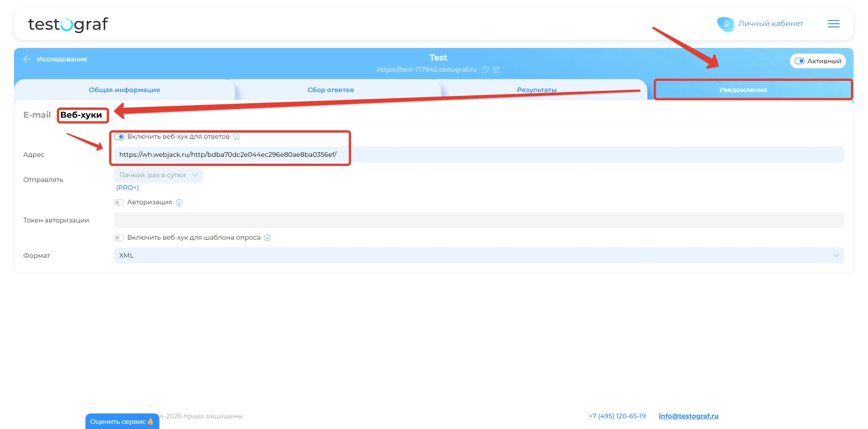Click the personal account avatar icon
868x429 pixels.
tap(726, 24)
